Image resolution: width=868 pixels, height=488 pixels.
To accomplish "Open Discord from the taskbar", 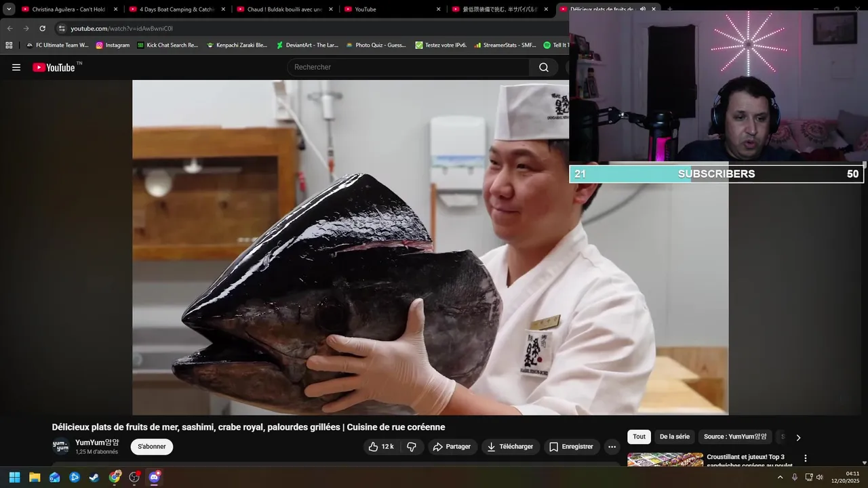I will [155, 477].
